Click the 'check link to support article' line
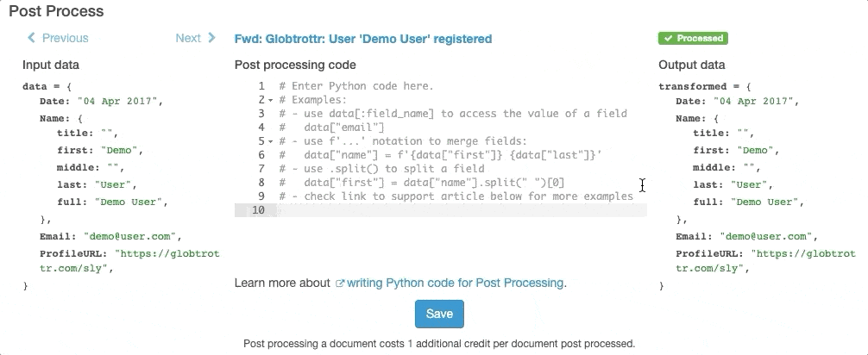The height and width of the screenshot is (355, 868). [456, 196]
